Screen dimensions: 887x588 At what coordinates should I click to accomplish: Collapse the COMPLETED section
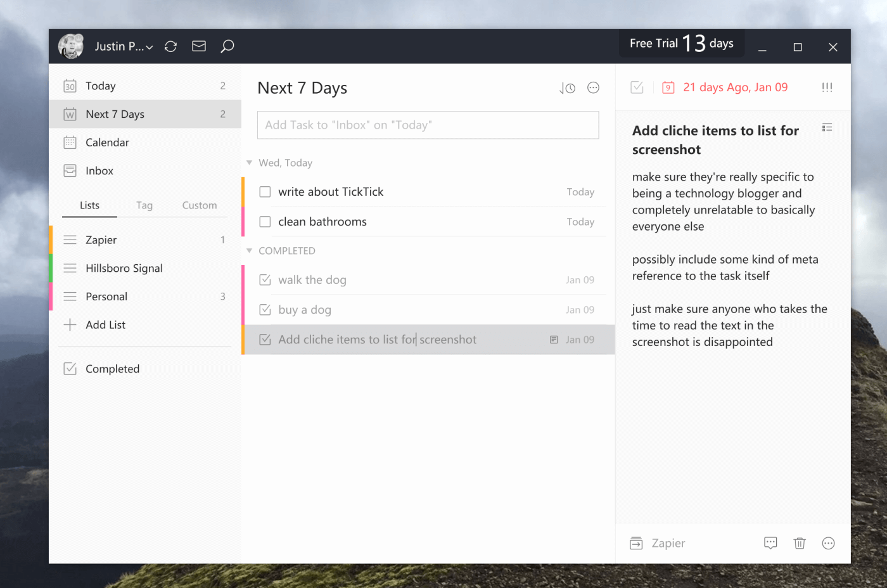pos(249,250)
